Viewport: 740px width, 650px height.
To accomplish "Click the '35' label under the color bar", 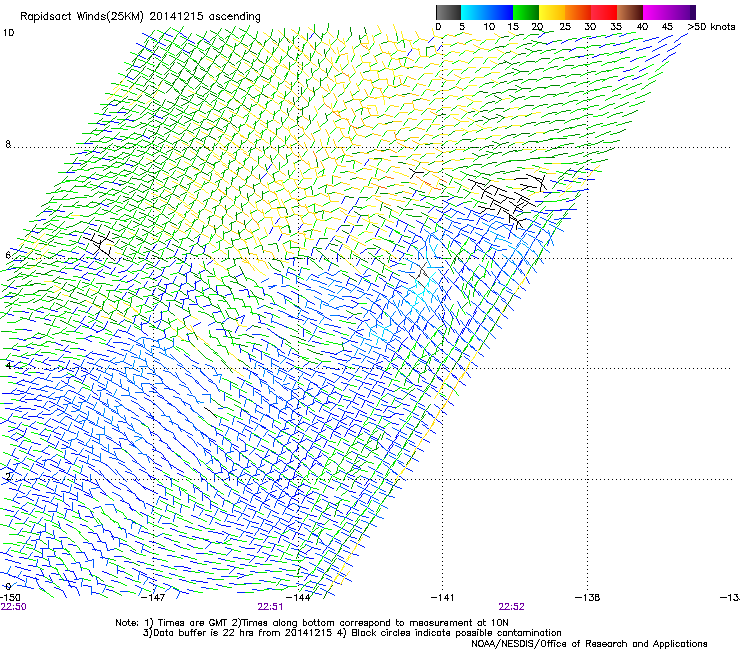I will point(616,27).
